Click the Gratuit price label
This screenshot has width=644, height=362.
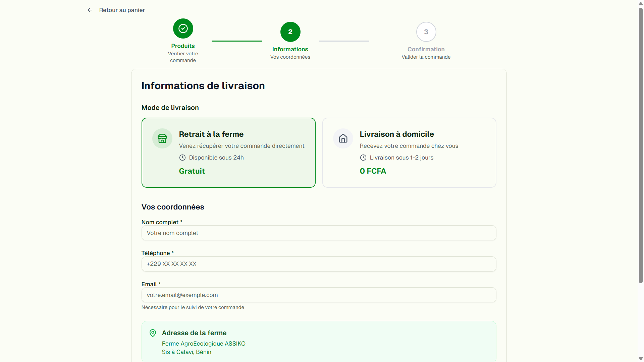click(192, 171)
